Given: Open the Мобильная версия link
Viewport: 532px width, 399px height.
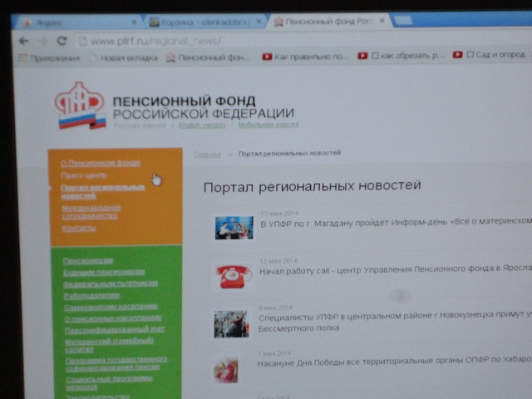Looking at the screenshot, I should click(x=268, y=124).
